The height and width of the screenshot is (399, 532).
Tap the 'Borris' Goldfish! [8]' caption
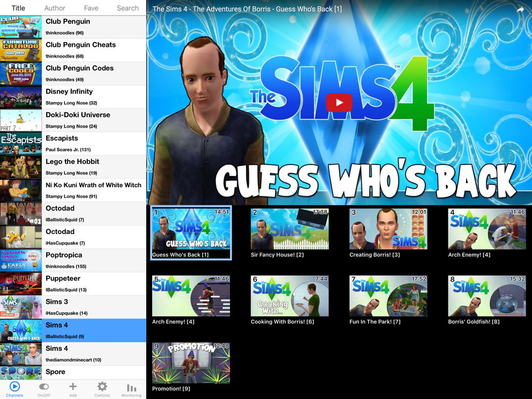coord(473,322)
